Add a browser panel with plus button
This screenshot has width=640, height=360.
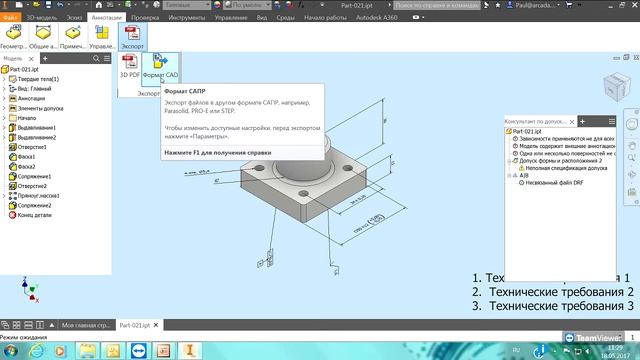click(45, 58)
